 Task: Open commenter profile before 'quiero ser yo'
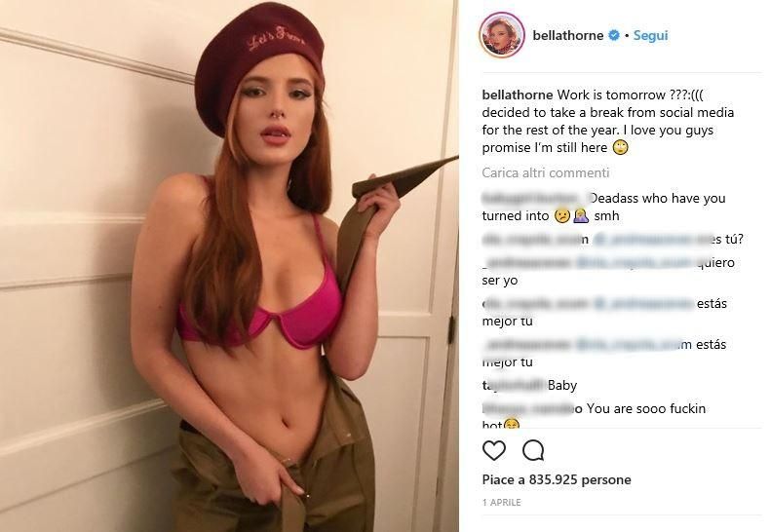tap(526, 262)
